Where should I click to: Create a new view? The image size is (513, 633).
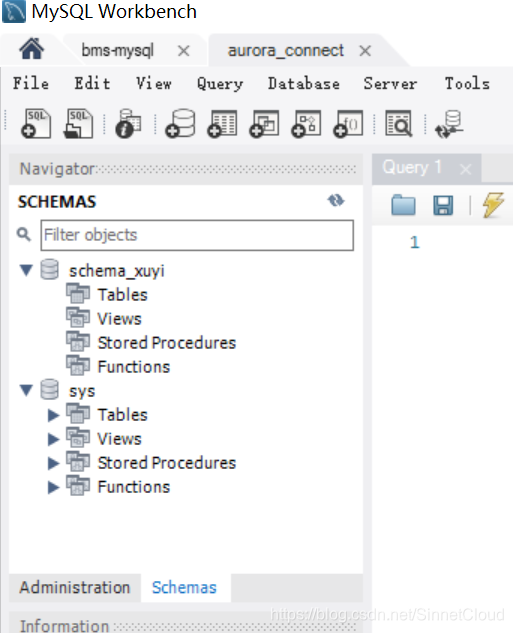click(x=264, y=124)
